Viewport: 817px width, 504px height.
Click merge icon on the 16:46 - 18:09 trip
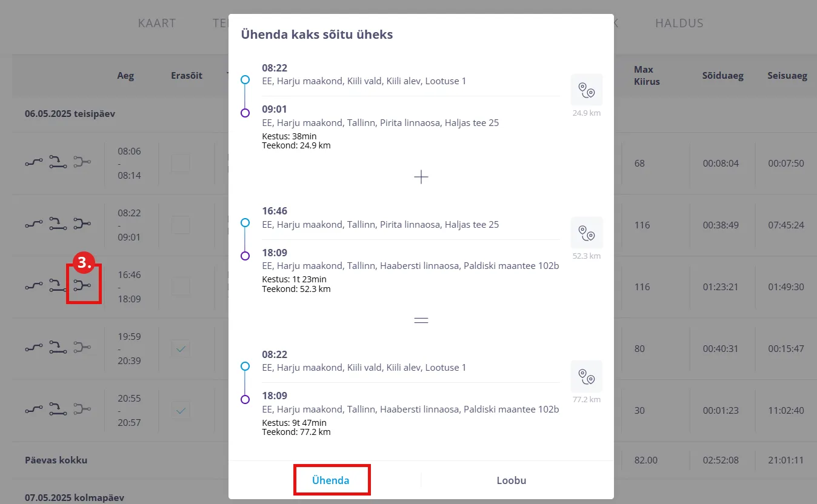click(x=82, y=285)
